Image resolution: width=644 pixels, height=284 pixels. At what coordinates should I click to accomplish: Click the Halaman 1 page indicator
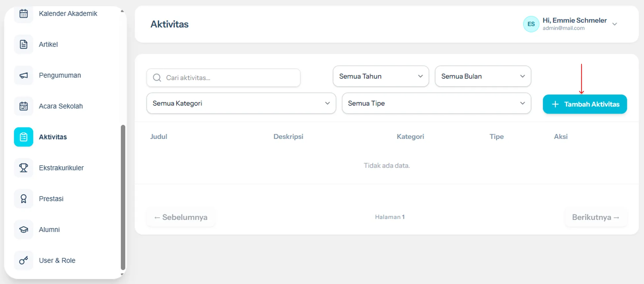tap(390, 217)
